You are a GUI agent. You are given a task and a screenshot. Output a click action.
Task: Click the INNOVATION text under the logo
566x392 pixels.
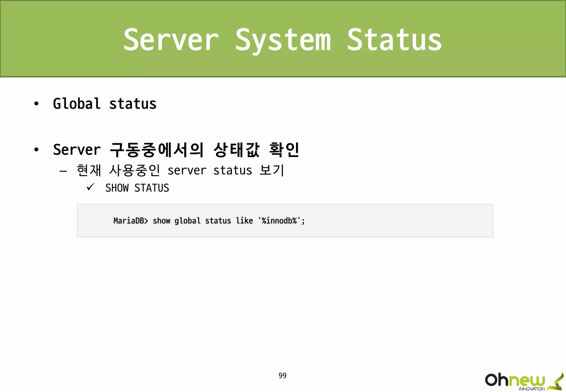[x=531, y=389]
